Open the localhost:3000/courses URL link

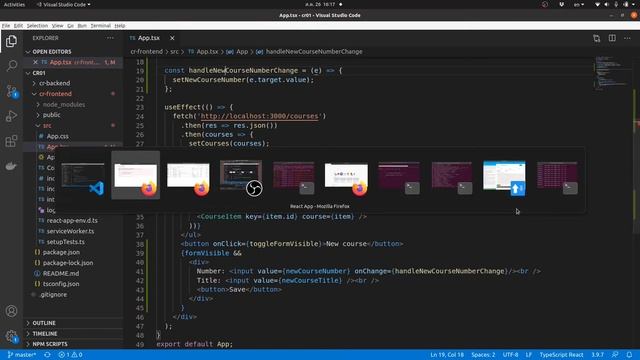click(x=259, y=116)
